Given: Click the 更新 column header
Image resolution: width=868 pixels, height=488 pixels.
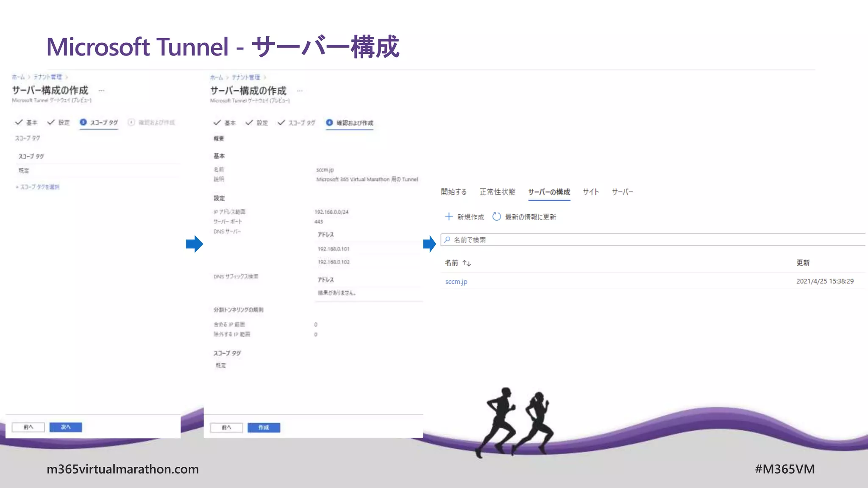Looking at the screenshot, I should click(803, 263).
